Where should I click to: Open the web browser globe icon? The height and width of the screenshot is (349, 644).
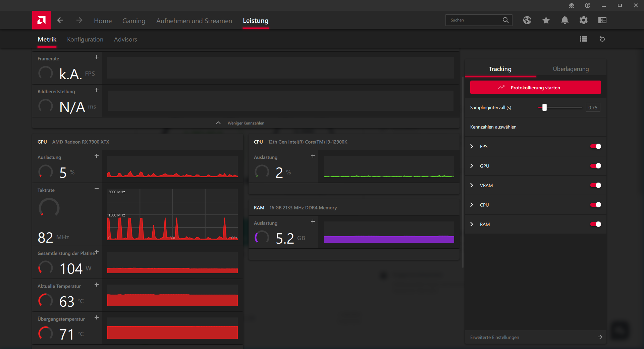[527, 20]
